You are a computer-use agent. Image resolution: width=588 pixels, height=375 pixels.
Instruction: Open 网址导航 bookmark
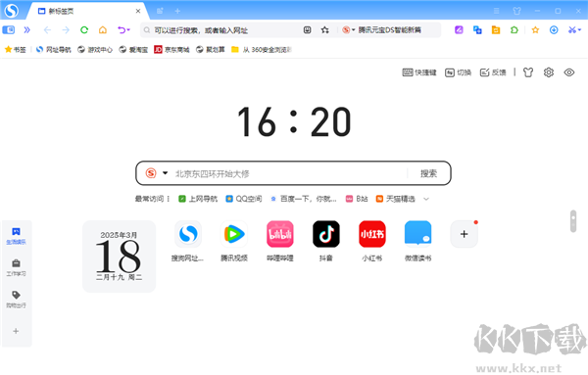[x=54, y=50]
